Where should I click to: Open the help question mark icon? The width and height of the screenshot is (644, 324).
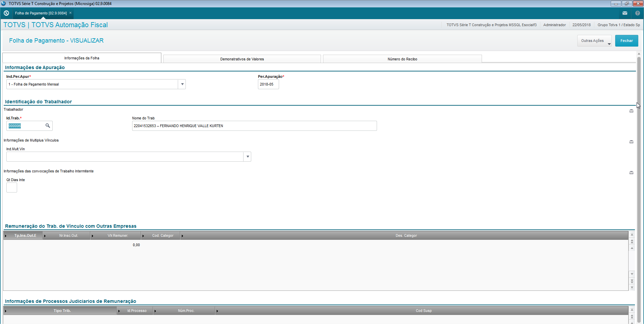(638, 13)
